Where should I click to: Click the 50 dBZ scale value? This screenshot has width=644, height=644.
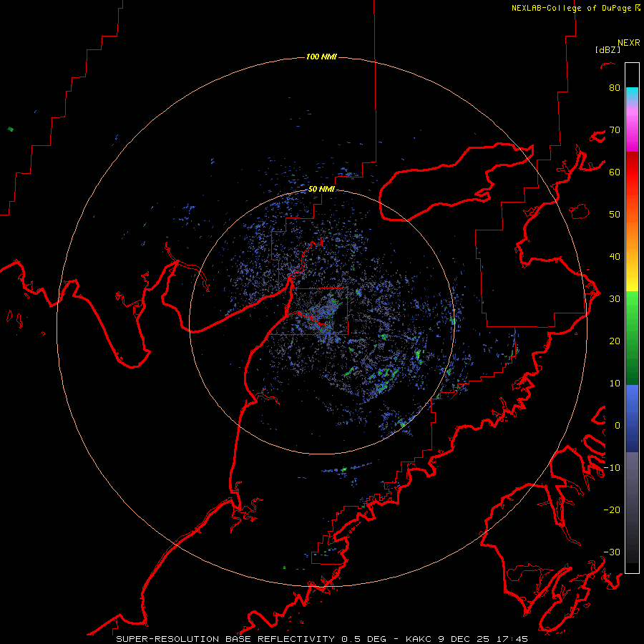coord(615,215)
